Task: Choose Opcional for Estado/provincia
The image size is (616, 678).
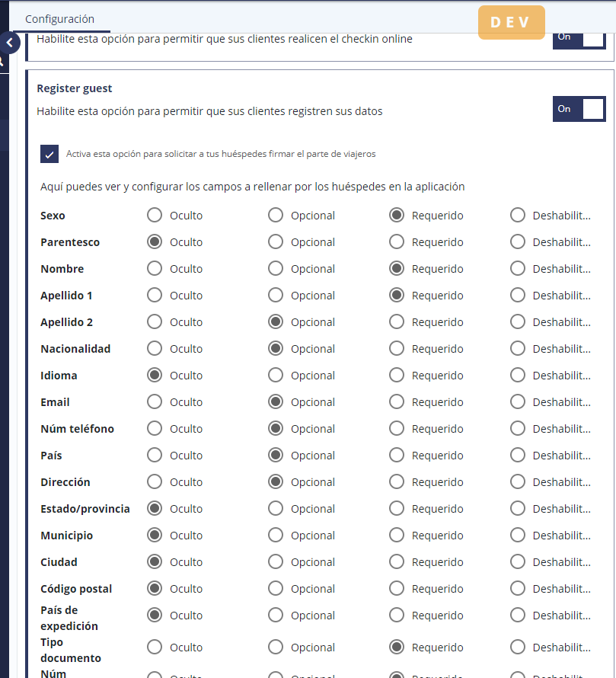Action: [x=276, y=509]
